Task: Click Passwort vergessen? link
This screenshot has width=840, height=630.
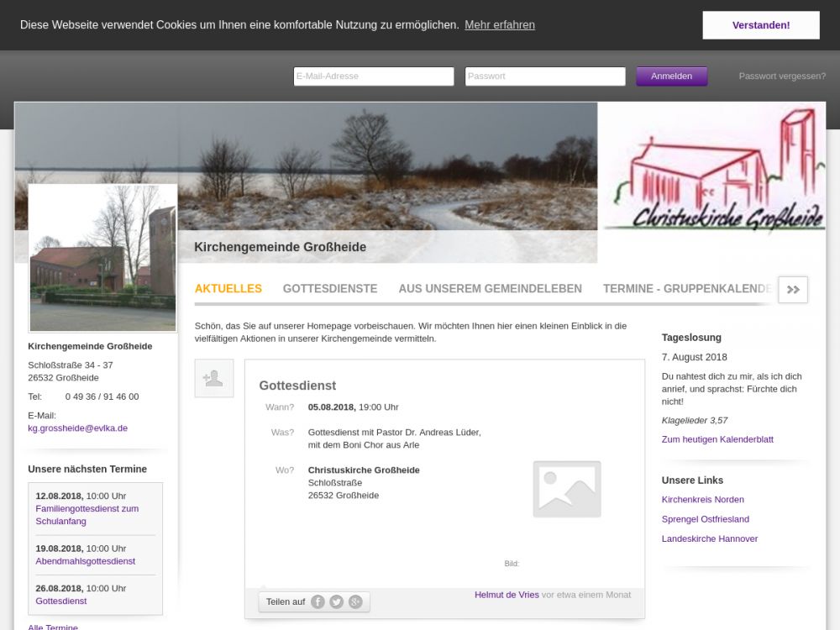Action: [782, 76]
